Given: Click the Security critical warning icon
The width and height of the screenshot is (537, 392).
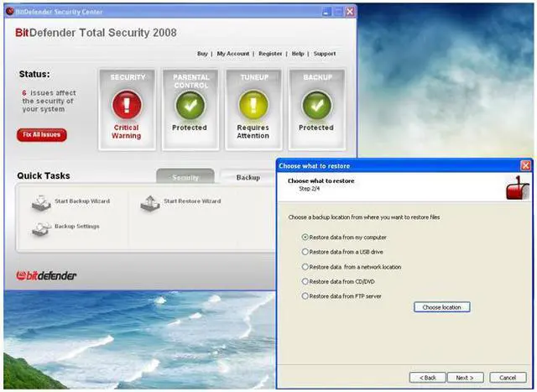Looking at the screenshot, I should pyautogui.click(x=127, y=105).
